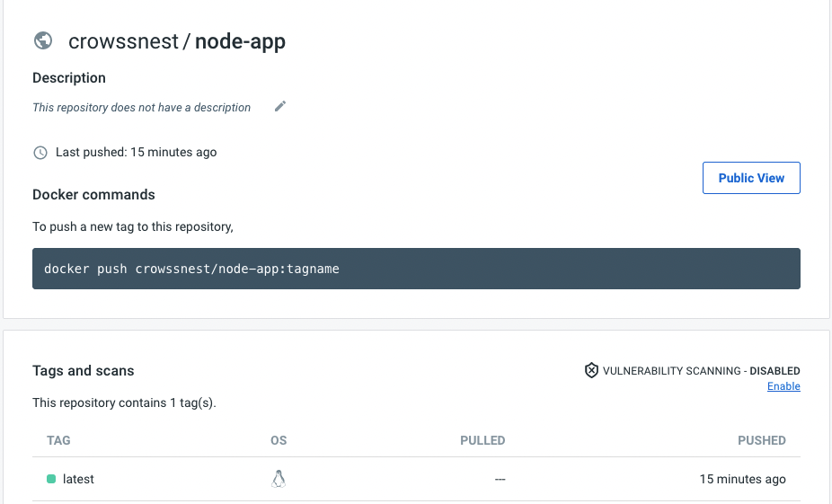
Task: Click the PULLED column header
Action: [482, 440]
